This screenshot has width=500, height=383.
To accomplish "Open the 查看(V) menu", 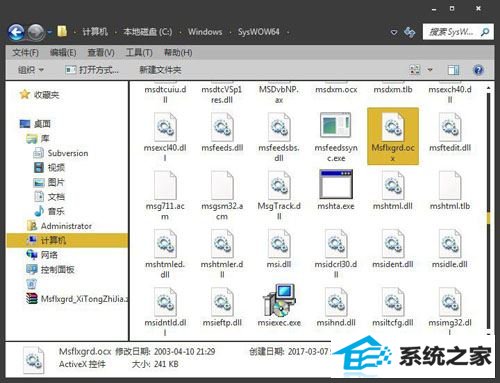I will coord(101,53).
